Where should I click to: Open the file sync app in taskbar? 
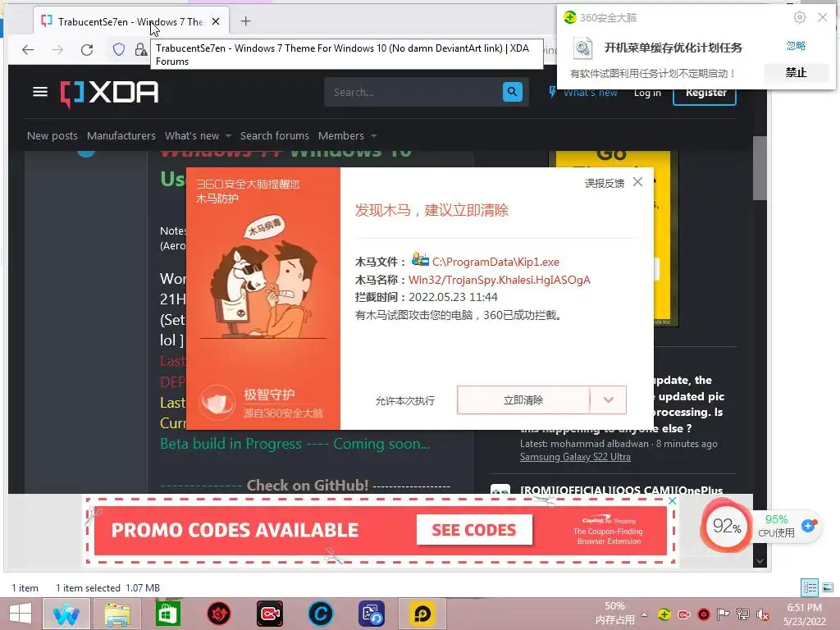(372, 614)
